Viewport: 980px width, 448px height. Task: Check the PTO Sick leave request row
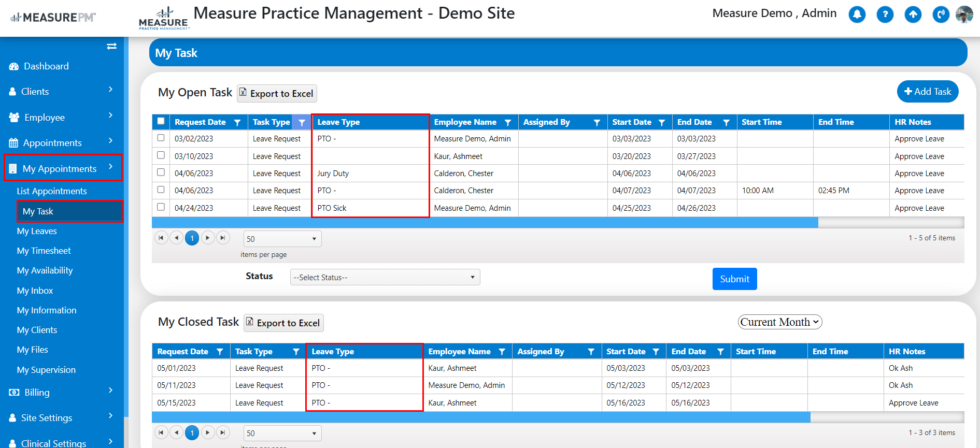click(x=161, y=207)
